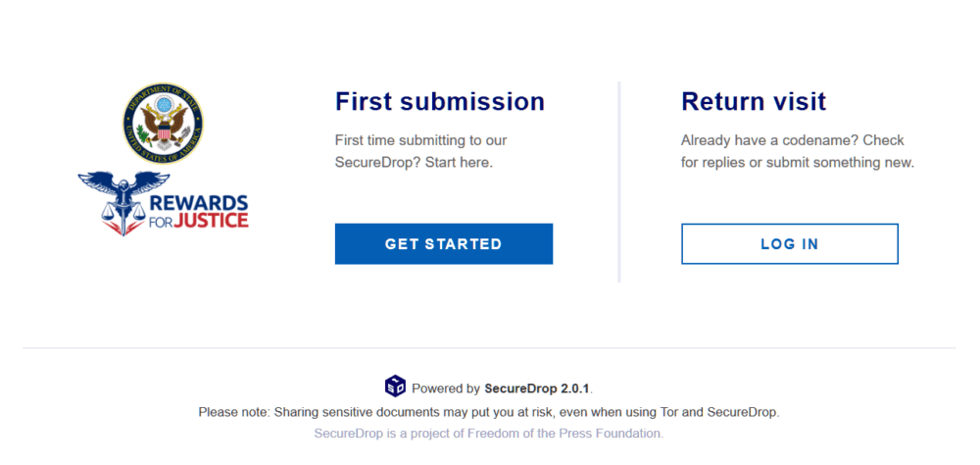Click the horizontal separator line above footer
Screen dimensions: 980x465
[489, 347]
